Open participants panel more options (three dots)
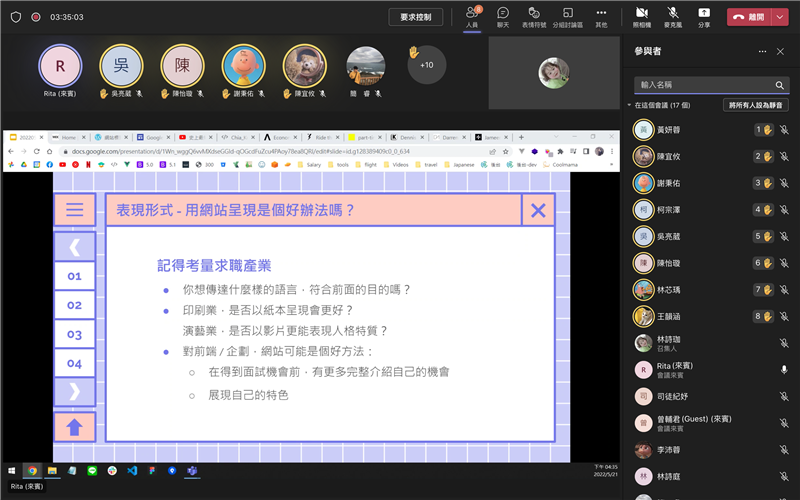800x500 pixels. [x=763, y=50]
